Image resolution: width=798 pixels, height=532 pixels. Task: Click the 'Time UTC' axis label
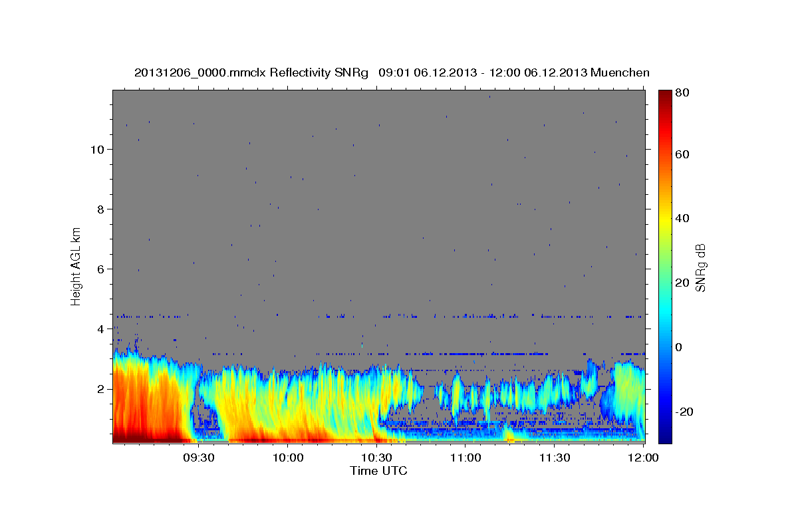pyautogui.click(x=378, y=471)
